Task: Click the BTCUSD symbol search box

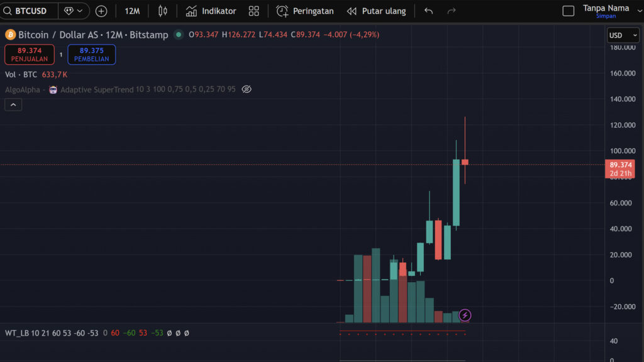Action: pos(31,11)
